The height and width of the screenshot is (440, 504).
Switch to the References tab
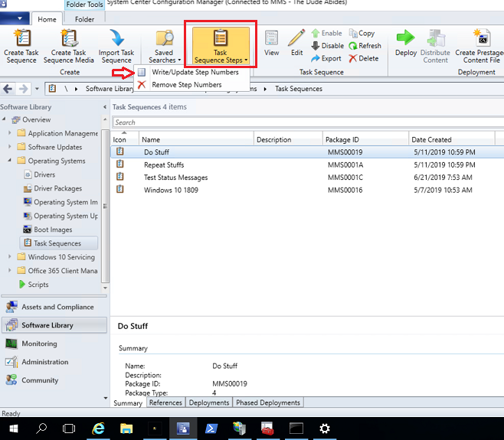pos(165,403)
